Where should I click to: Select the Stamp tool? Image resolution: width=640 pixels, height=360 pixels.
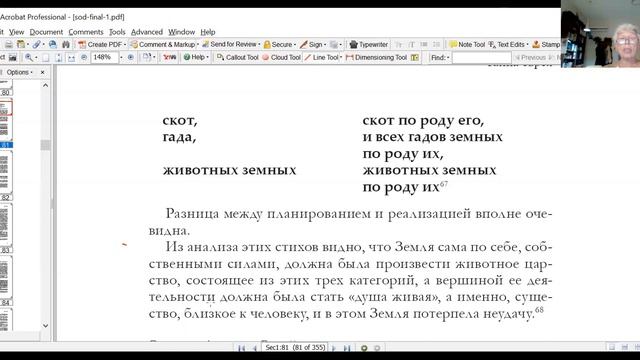(546, 44)
